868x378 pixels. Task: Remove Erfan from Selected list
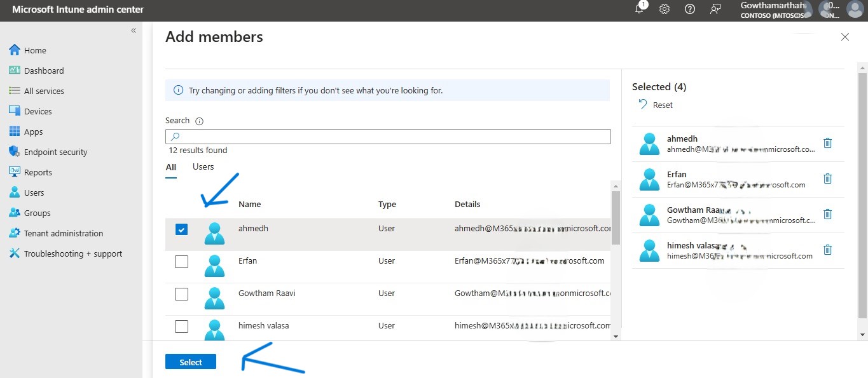pyautogui.click(x=827, y=179)
